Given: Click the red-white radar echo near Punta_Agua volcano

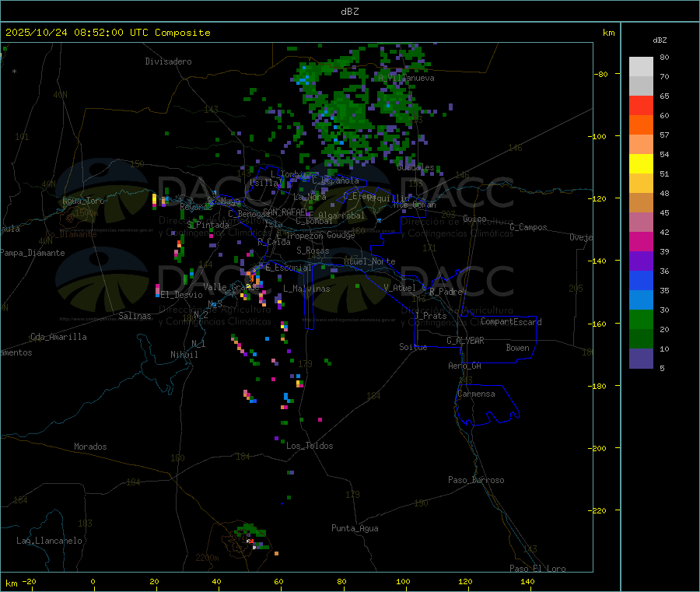Looking at the screenshot, I should [x=251, y=541].
